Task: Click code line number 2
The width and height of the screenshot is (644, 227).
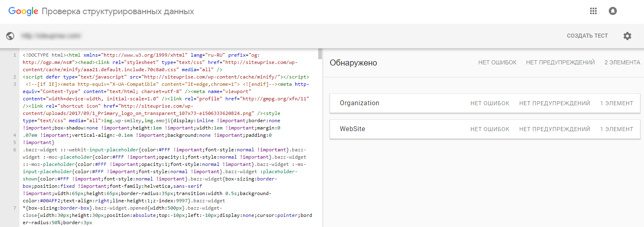Action: (x=15, y=77)
